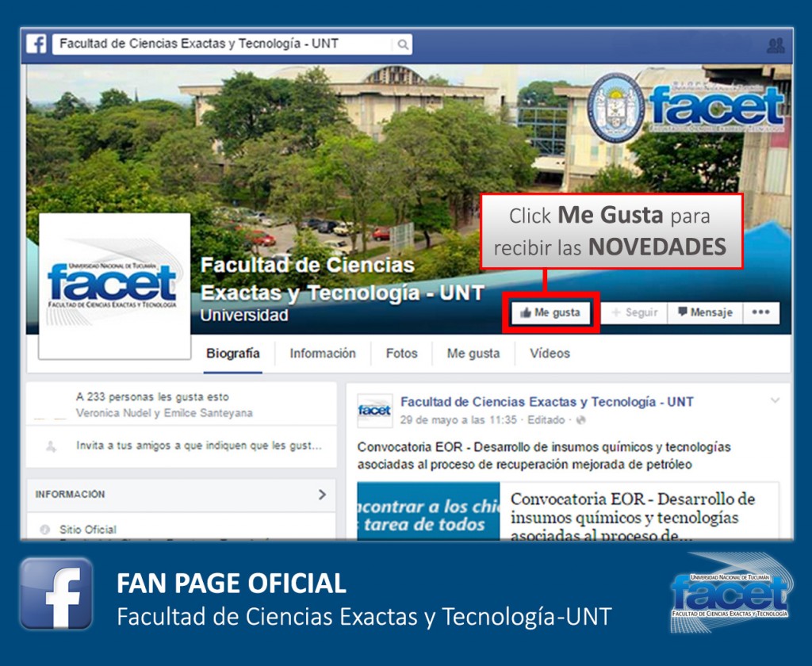View post edit history via Editado

click(x=546, y=420)
